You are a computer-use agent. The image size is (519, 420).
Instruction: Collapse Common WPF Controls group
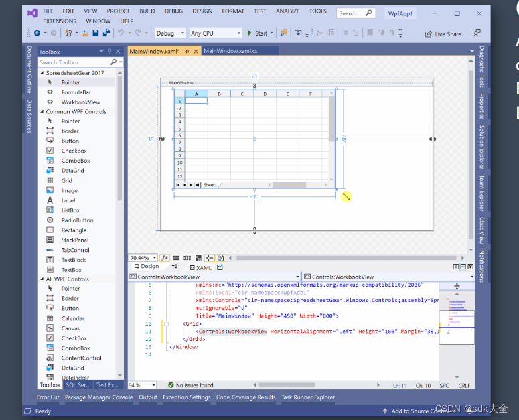(x=42, y=112)
